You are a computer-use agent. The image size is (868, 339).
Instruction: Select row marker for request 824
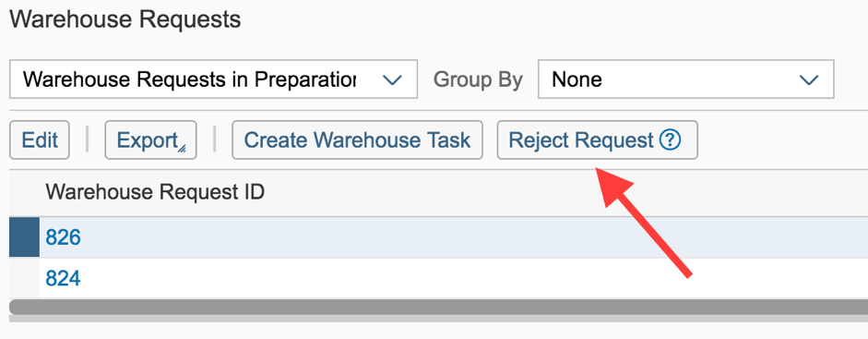click(24, 278)
